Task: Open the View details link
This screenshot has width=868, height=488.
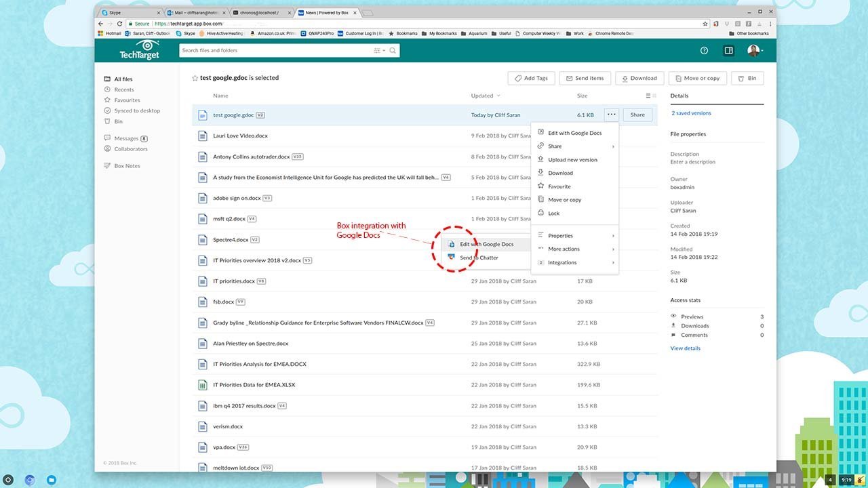Action: (x=685, y=348)
